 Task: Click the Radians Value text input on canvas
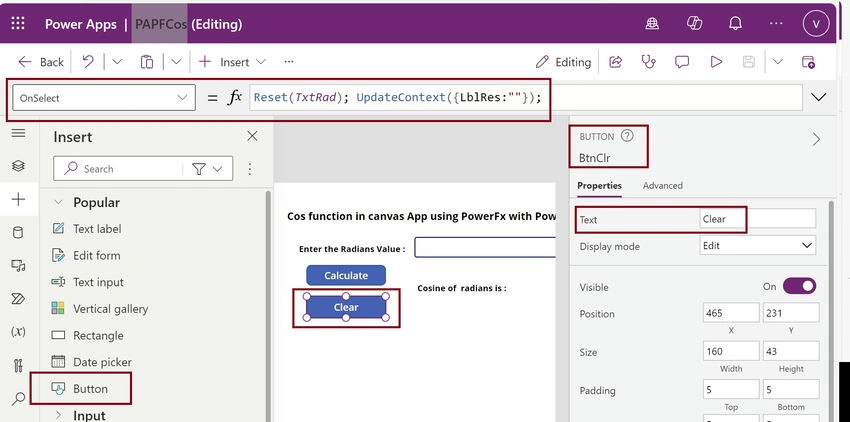coord(485,247)
